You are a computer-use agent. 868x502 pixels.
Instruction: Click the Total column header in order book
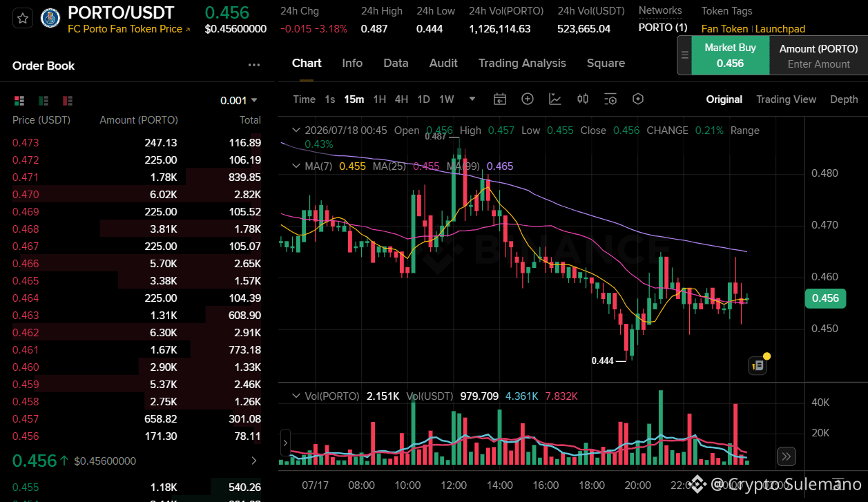(x=250, y=120)
